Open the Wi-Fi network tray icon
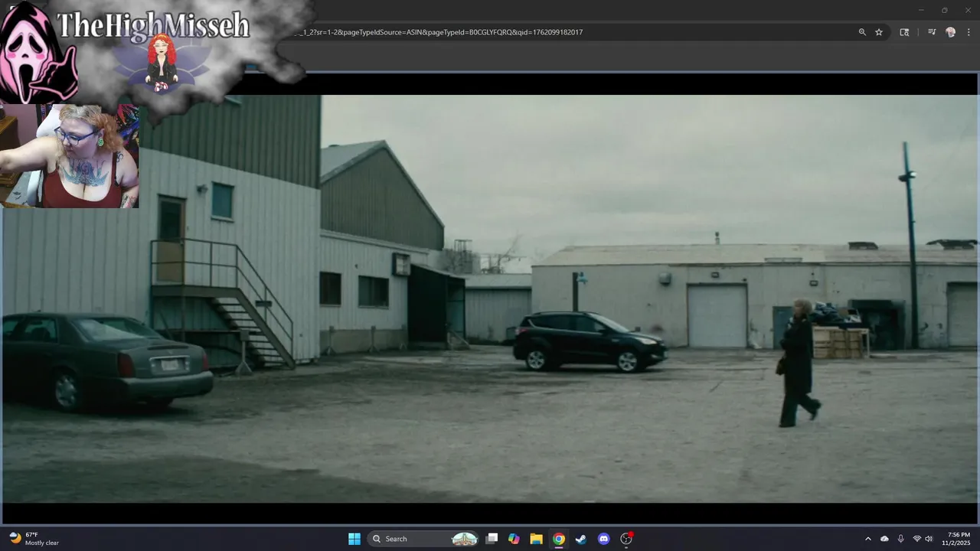 pyautogui.click(x=916, y=539)
